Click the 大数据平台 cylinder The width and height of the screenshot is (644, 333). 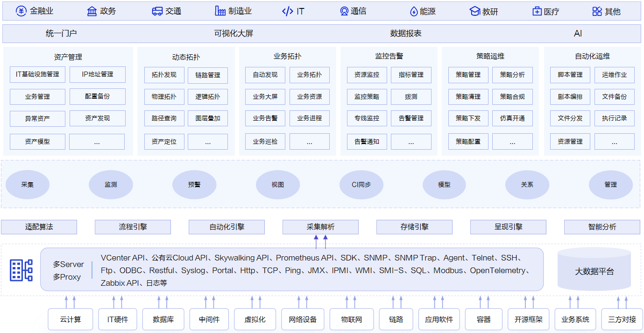click(x=594, y=269)
